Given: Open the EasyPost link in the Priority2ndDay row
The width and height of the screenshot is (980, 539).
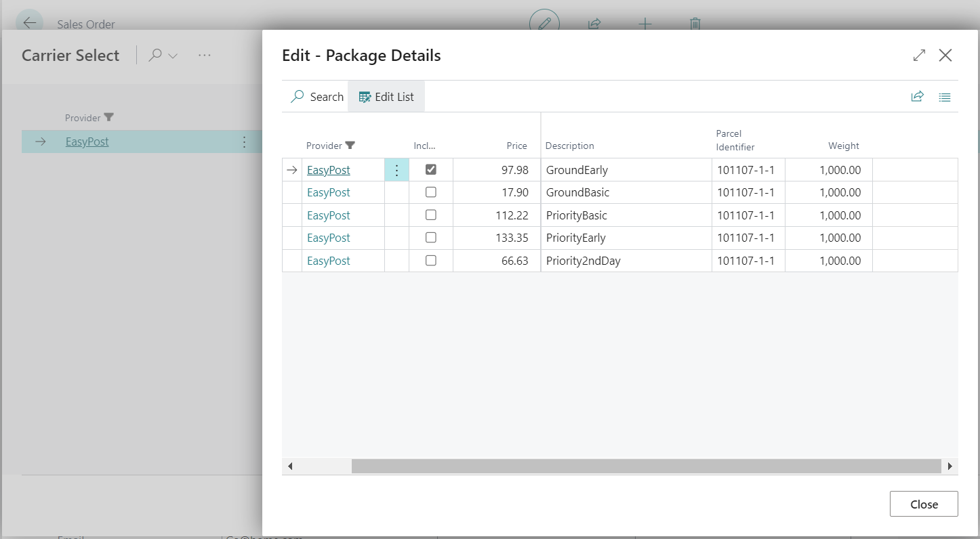Looking at the screenshot, I should click(329, 261).
